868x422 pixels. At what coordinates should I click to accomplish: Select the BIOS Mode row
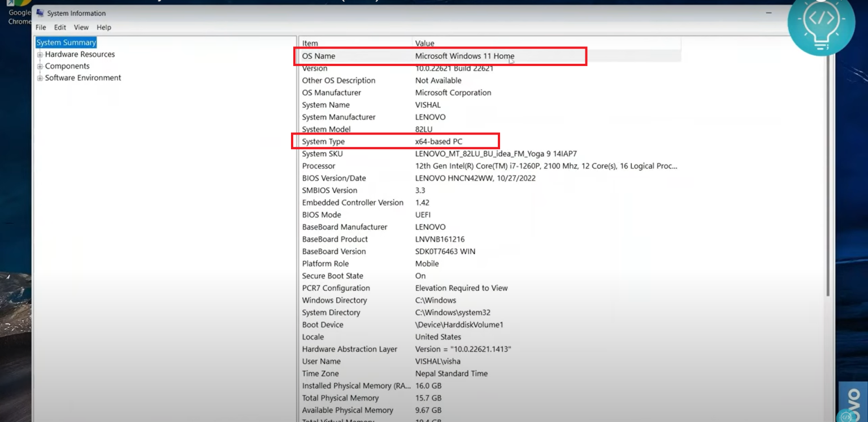[322, 215]
